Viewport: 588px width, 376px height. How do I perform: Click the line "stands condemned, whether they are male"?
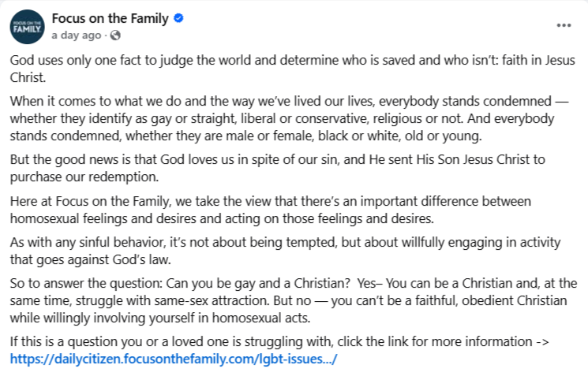(x=246, y=136)
